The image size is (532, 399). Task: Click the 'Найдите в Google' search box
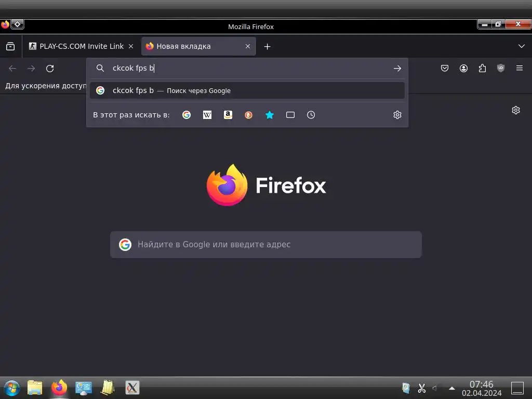point(266,245)
